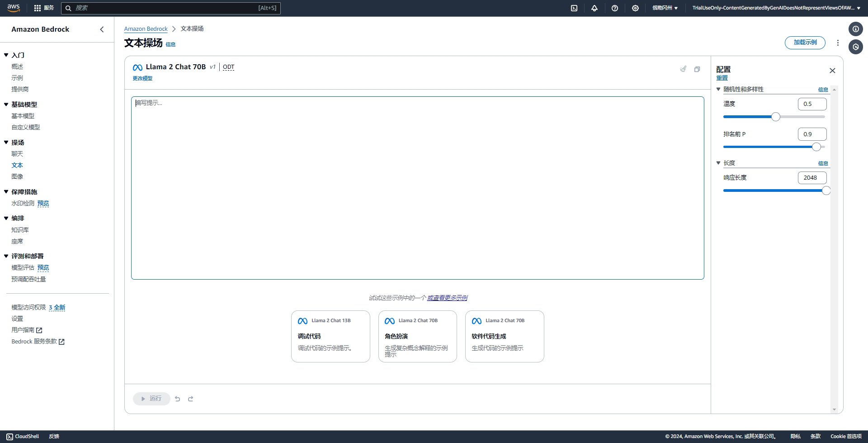The image size is (868, 443).
Task: Click the 运行 run button
Action: tap(151, 399)
